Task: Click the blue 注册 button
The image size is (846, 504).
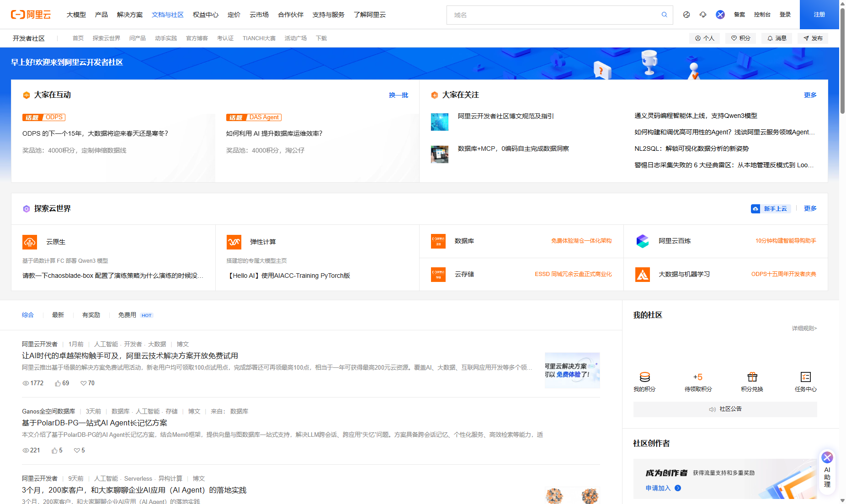Action: 819,15
